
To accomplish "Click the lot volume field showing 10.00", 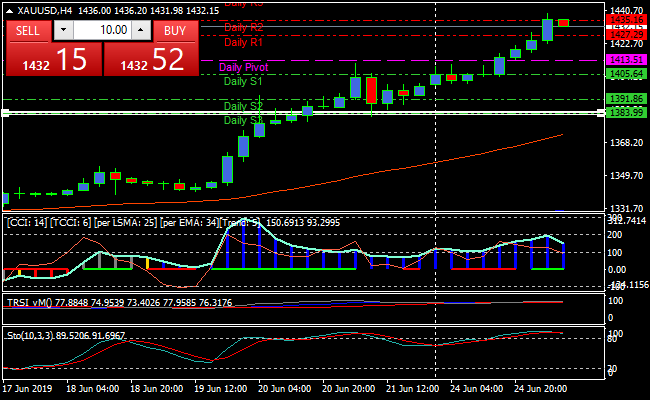I will click(x=102, y=30).
